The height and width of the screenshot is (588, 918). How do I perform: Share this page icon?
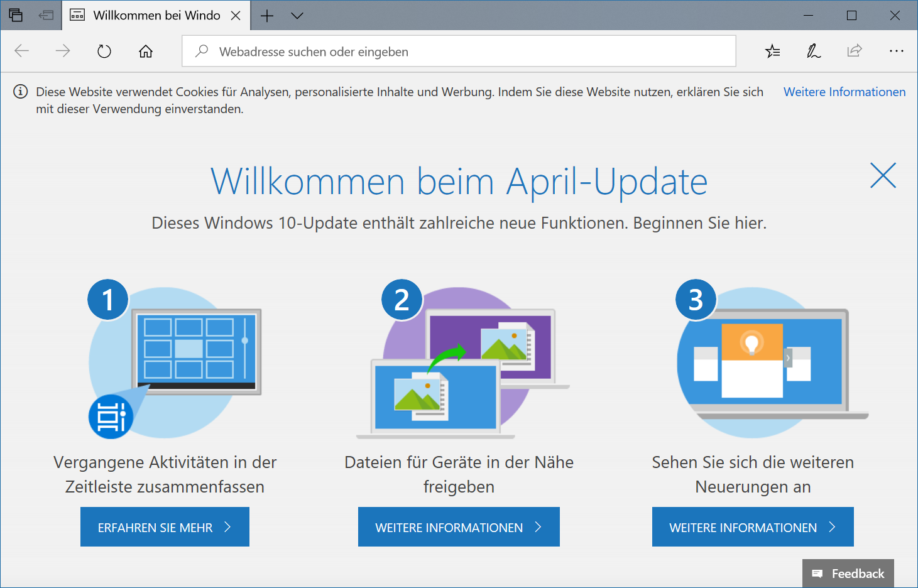(855, 51)
